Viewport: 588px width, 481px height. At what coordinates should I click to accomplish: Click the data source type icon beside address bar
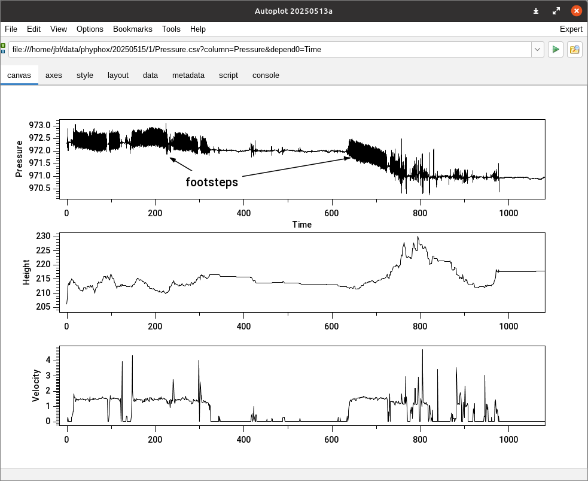tap(3, 49)
